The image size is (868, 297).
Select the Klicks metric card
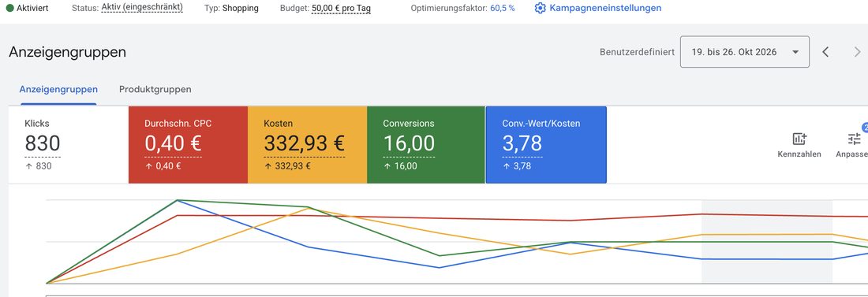(68, 144)
